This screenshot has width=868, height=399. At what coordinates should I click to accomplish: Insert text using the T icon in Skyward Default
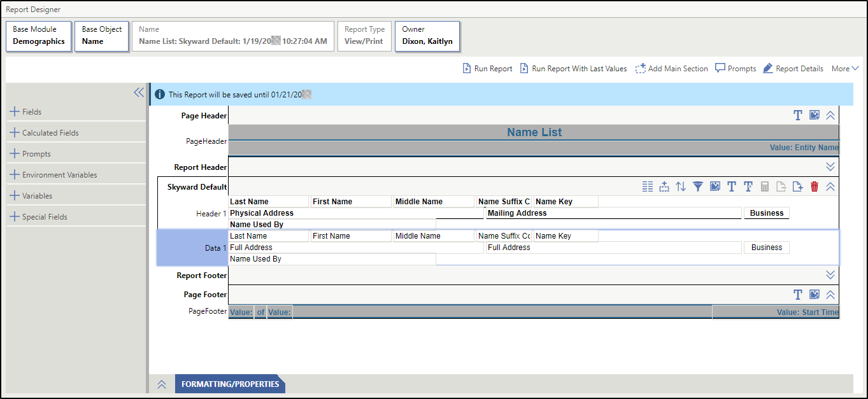[x=731, y=186]
